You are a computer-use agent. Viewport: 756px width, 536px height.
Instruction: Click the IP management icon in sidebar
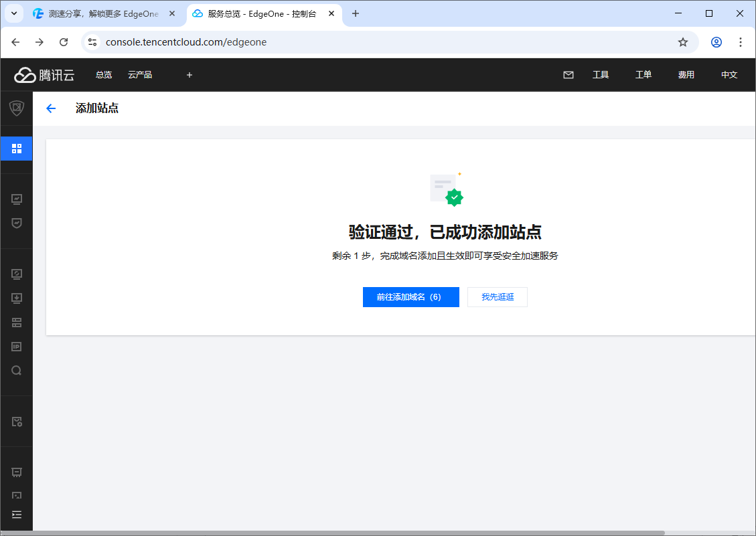coord(16,346)
